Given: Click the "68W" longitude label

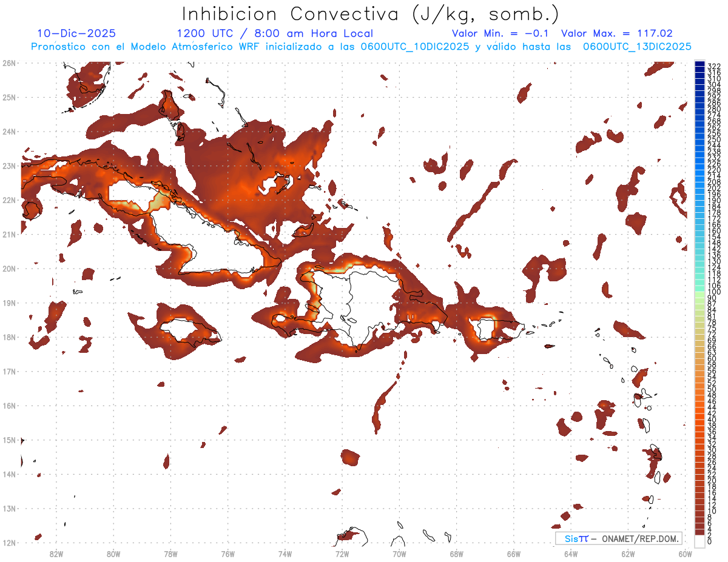Looking at the screenshot, I should pyautogui.click(x=456, y=554).
